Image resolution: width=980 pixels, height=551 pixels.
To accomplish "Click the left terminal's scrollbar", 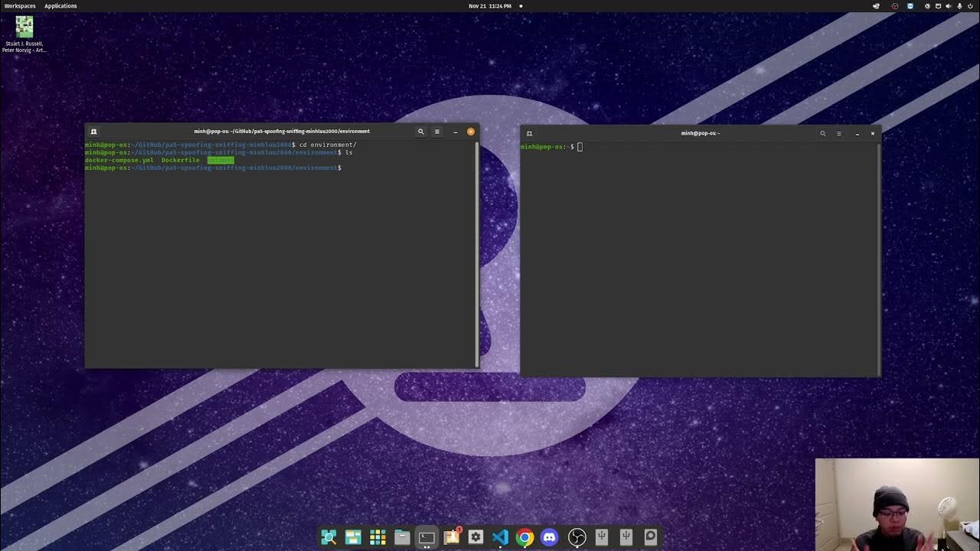I will tap(477, 253).
